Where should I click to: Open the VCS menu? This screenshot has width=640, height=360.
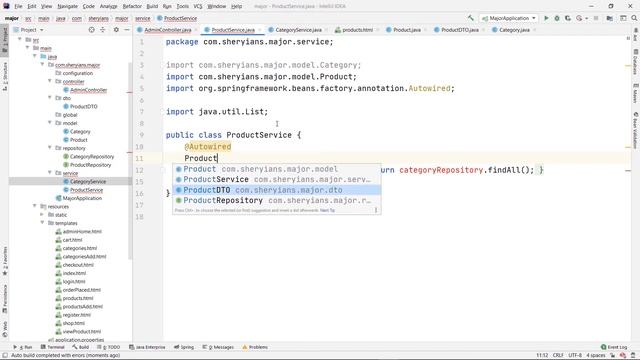pyautogui.click(x=198, y=6)
